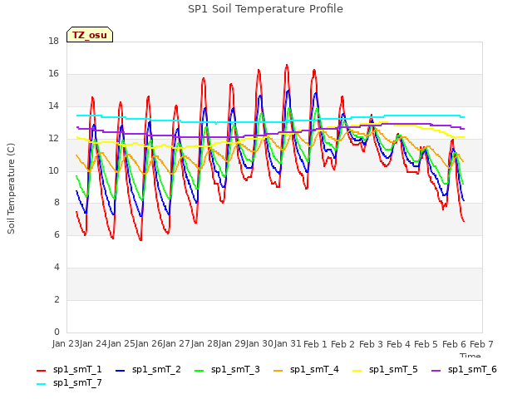
Task: Click the Jan 24 x-axis tick label
Action: point(93,343)
